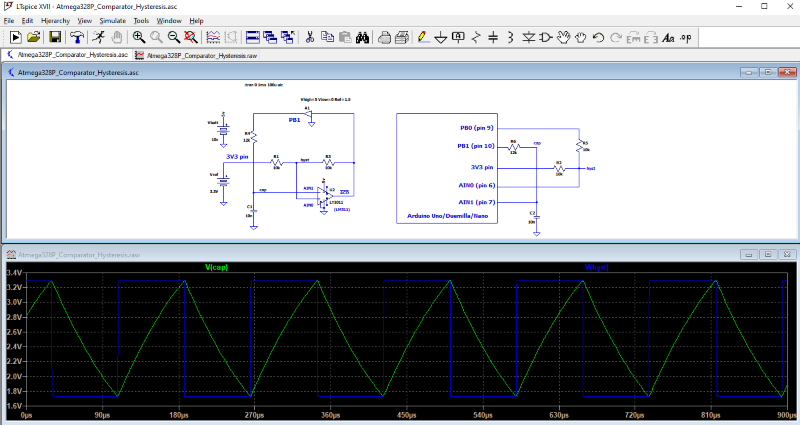800x425 pixels.
Task: Click the 3.4V Y-axis label
Action: click(x=14, y=272)
